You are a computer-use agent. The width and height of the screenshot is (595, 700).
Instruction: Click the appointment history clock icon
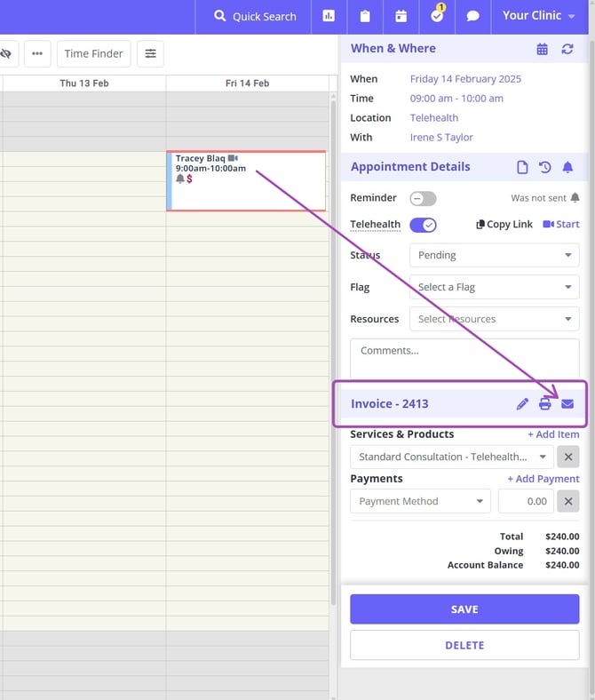545,167
